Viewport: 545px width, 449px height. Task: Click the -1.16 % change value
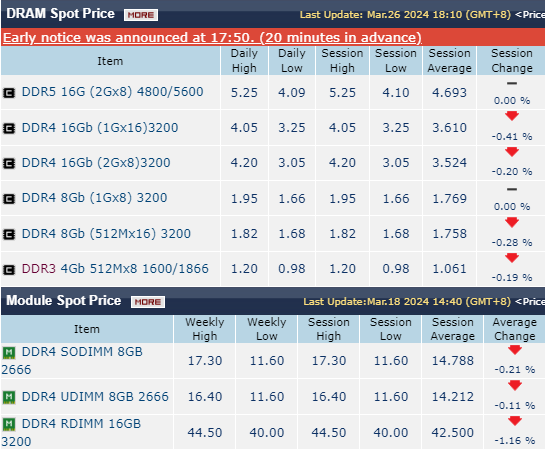point(514,441)
